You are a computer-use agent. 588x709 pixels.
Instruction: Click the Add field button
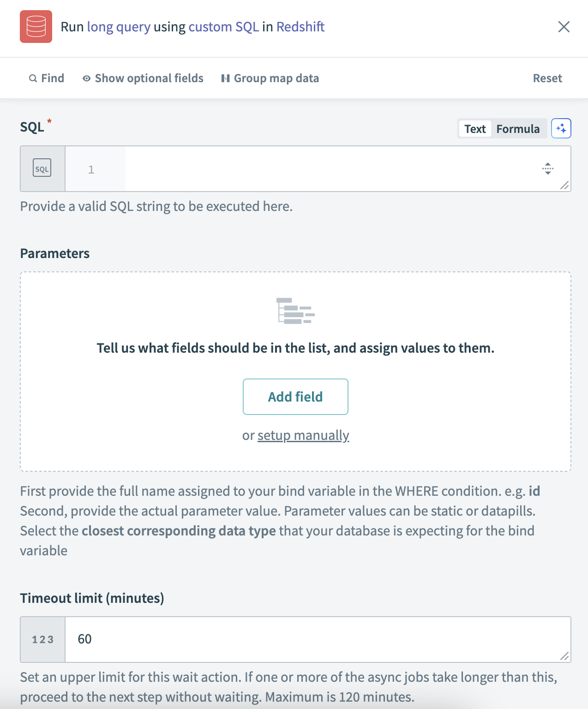pos(295,397)
